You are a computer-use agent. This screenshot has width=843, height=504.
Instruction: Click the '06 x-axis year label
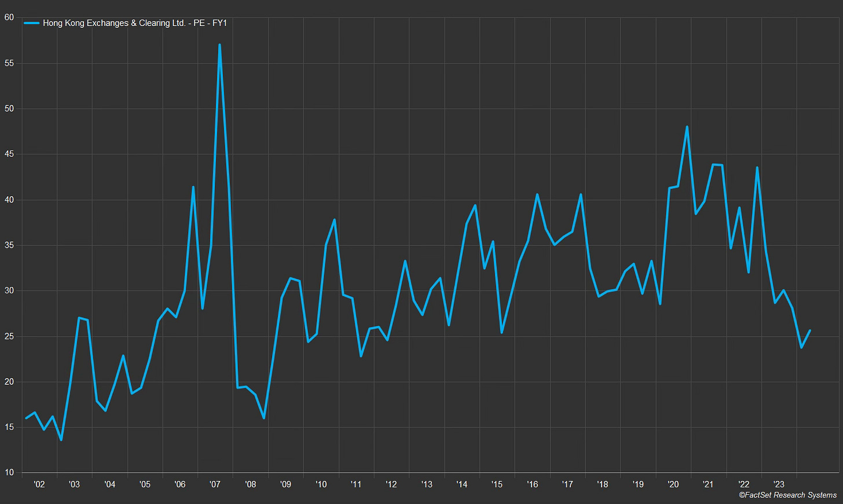180,484
